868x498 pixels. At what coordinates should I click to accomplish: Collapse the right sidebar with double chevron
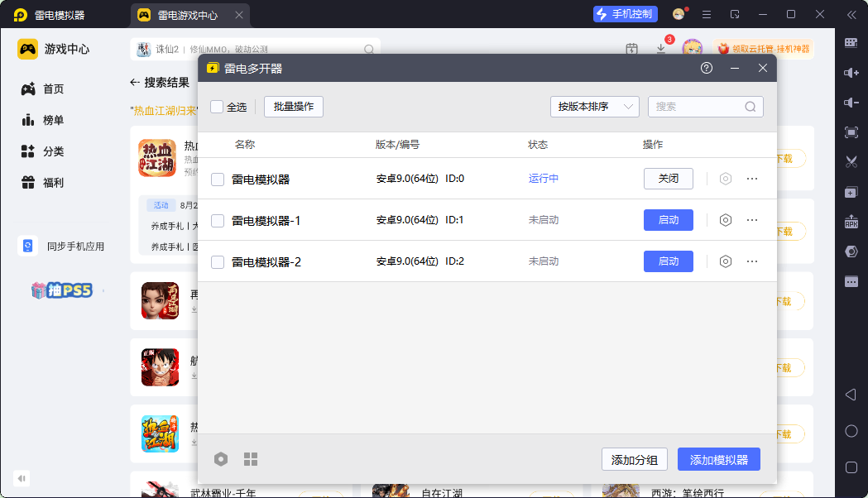click(x=851, y=15)
